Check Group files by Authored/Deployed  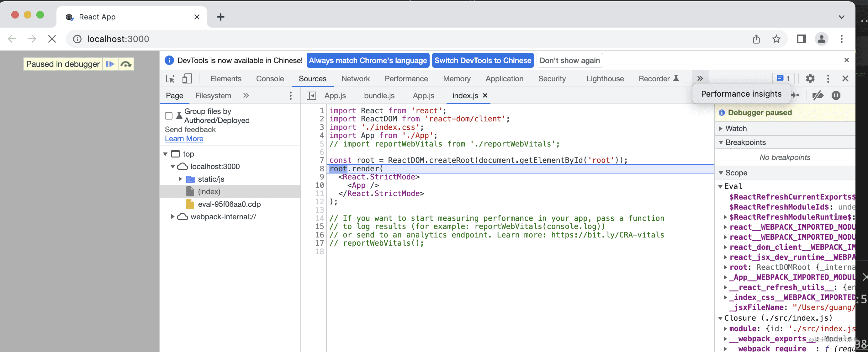169,116
